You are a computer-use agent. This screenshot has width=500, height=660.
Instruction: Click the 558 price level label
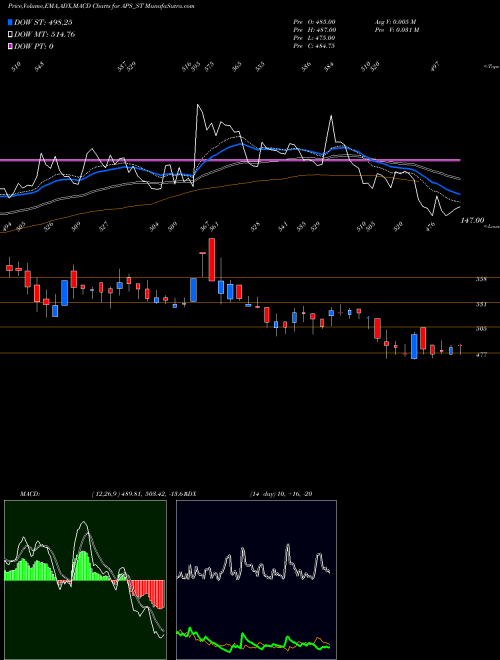481,279
